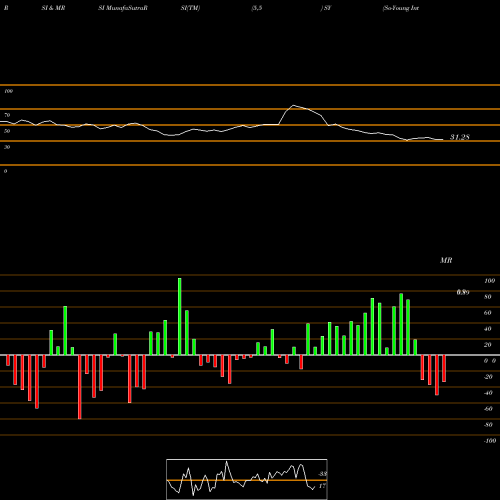Click the last red bar in histogram

coord(444,369)
